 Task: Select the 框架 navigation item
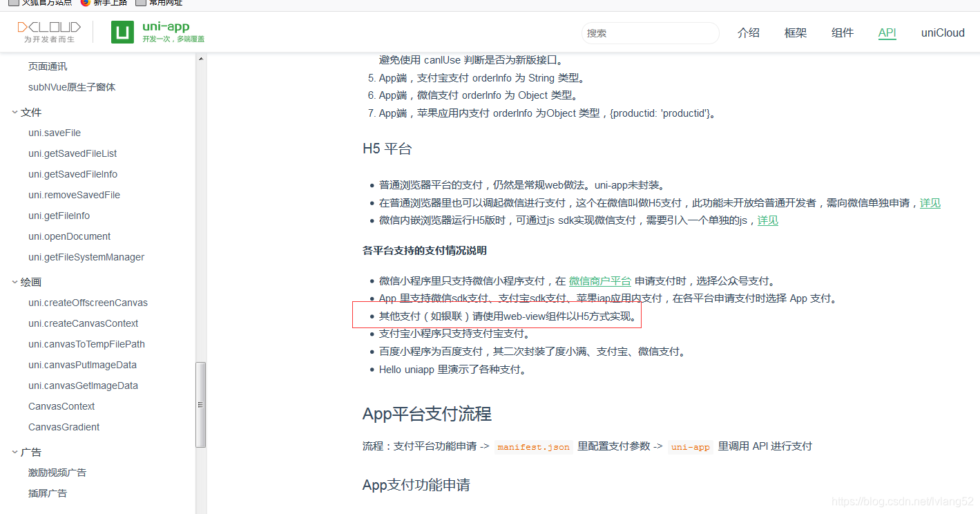795,32
